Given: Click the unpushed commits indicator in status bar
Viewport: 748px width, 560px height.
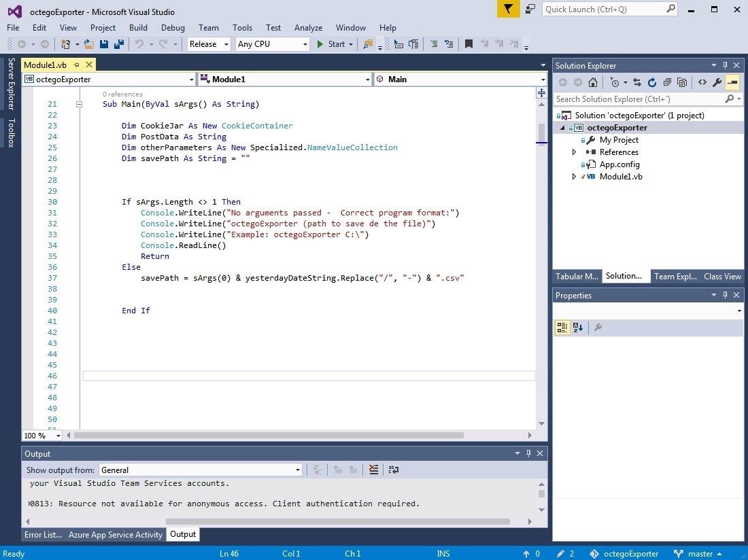Looking at the screenshot, I should 532,554.
